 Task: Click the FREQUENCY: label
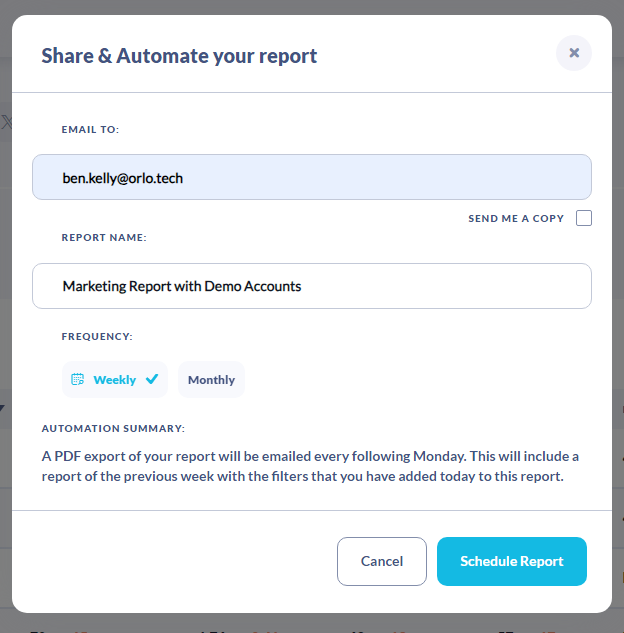coord(97,337)
